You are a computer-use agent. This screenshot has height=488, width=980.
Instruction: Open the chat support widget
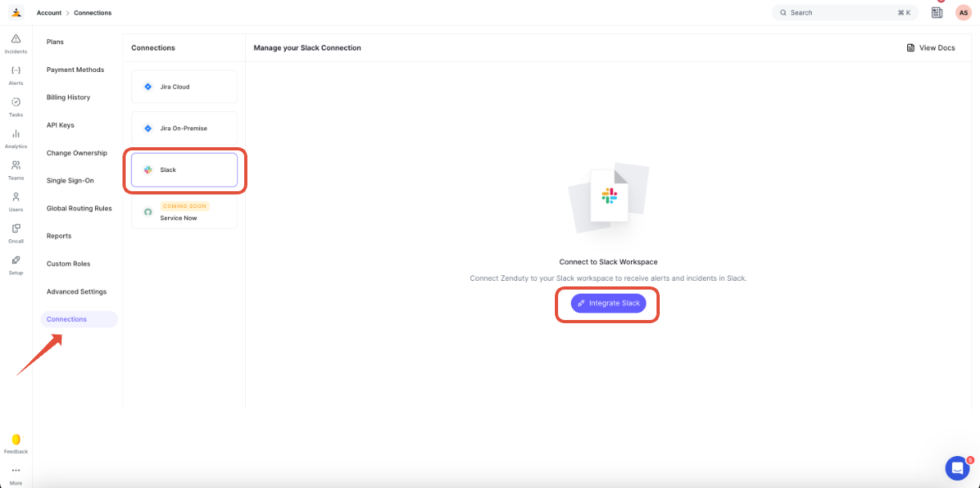tap(957, 468)
